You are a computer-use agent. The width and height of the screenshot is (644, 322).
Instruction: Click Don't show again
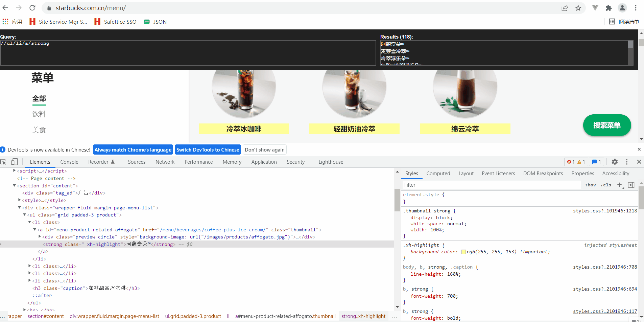click(265, 150)
